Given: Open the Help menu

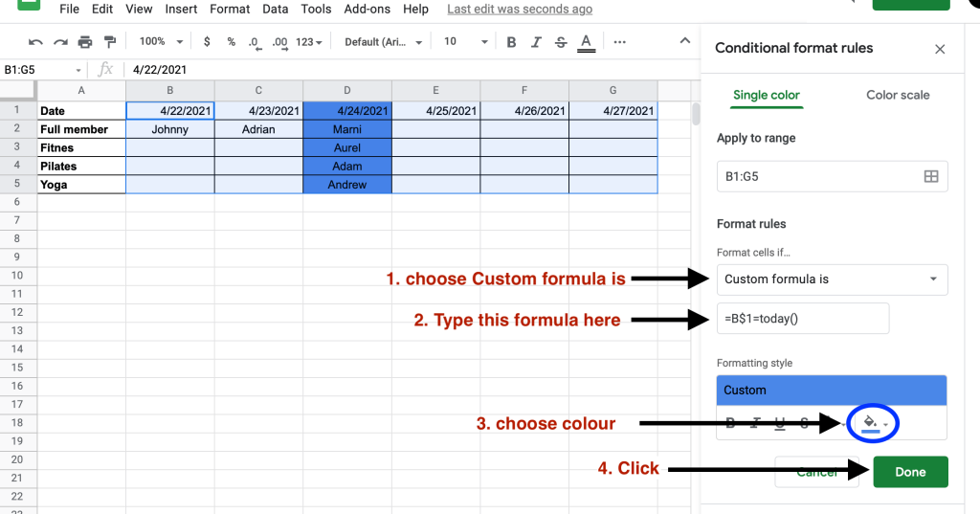Looking at the screenshot, I should (415, 9).
